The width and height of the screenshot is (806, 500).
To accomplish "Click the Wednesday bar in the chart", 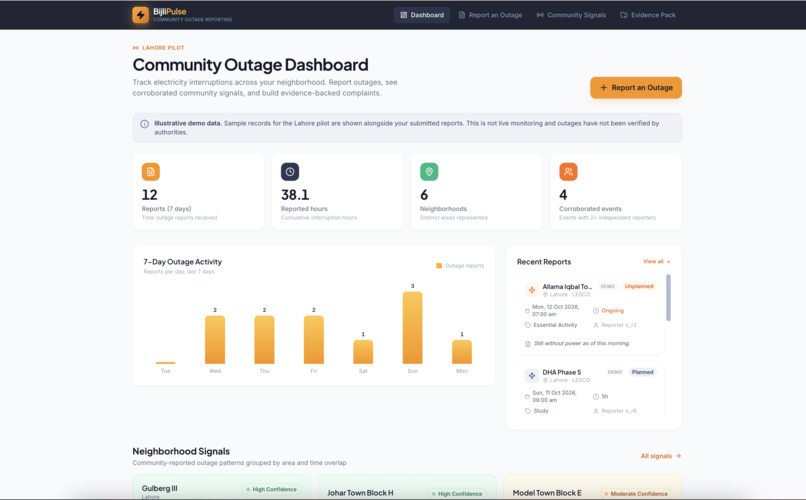I will coord(215,340).
